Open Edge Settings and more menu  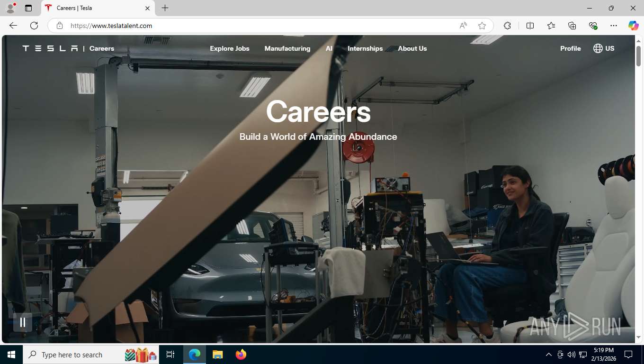[x=614, y=26]
